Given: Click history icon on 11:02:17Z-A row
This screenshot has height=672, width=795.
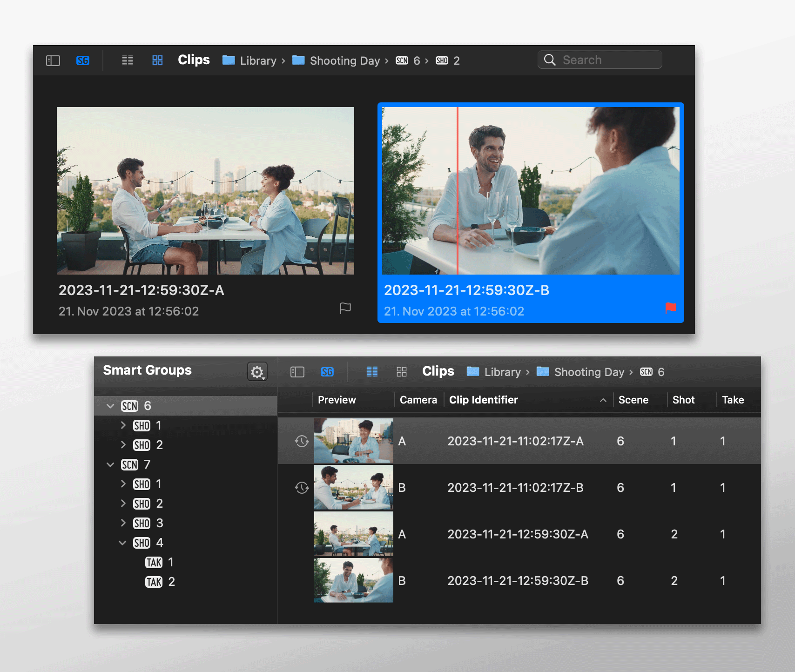Looking at the screenshot, I should coord(302,441).
